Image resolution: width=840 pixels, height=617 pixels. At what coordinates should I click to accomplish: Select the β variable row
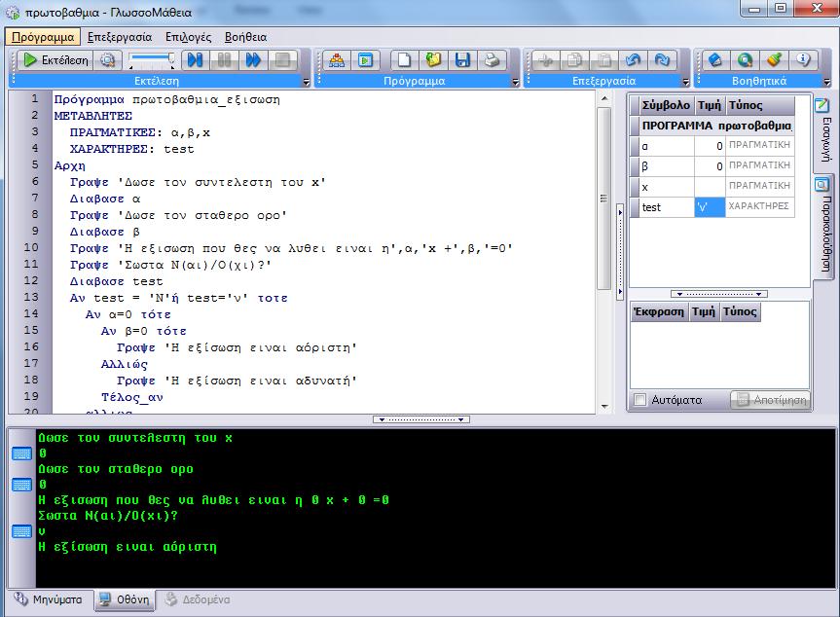click(x=712, y=166)
